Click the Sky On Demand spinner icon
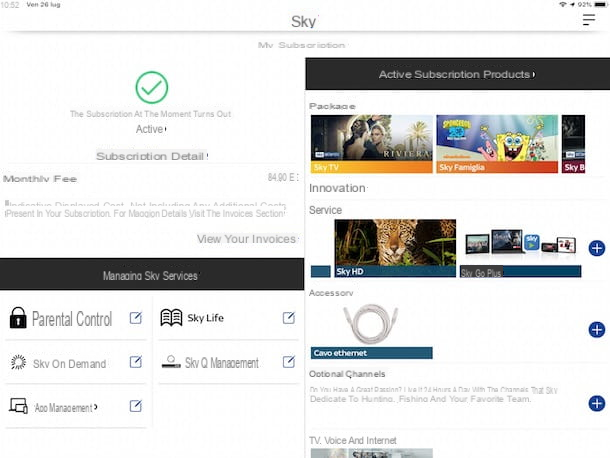This screenshot has height=458, width=610. point(18,362)
